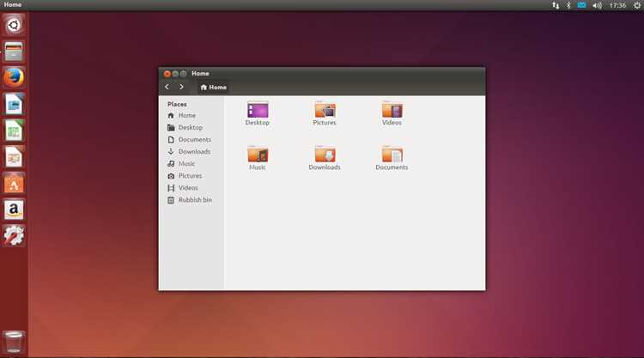
Task: Open the system gear menu
Action: pyautogui.click(x=636, y=5)
